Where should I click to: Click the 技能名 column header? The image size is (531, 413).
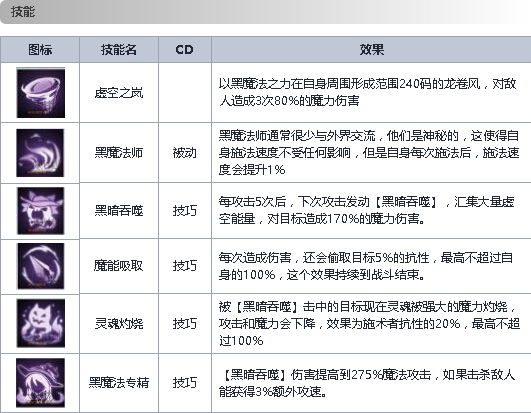tap(119, 50)
